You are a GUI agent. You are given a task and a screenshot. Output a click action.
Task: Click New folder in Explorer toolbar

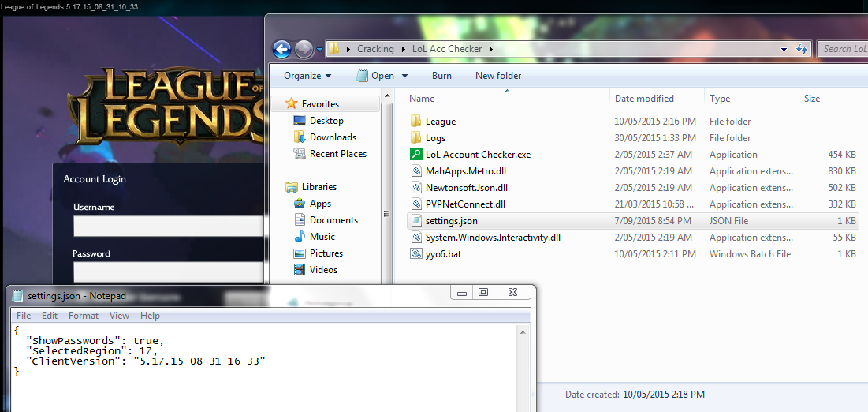(x=498, y=76)
